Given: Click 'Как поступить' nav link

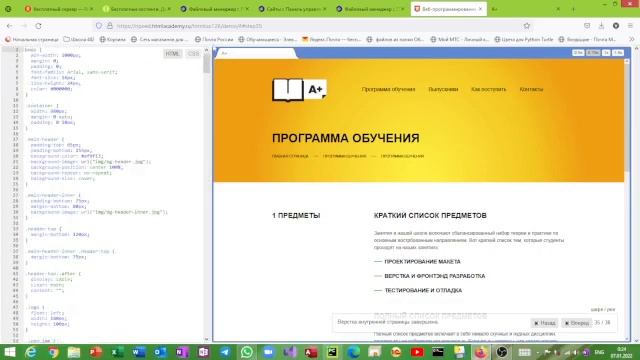Looking at the screenshot, I should point(489,89).
